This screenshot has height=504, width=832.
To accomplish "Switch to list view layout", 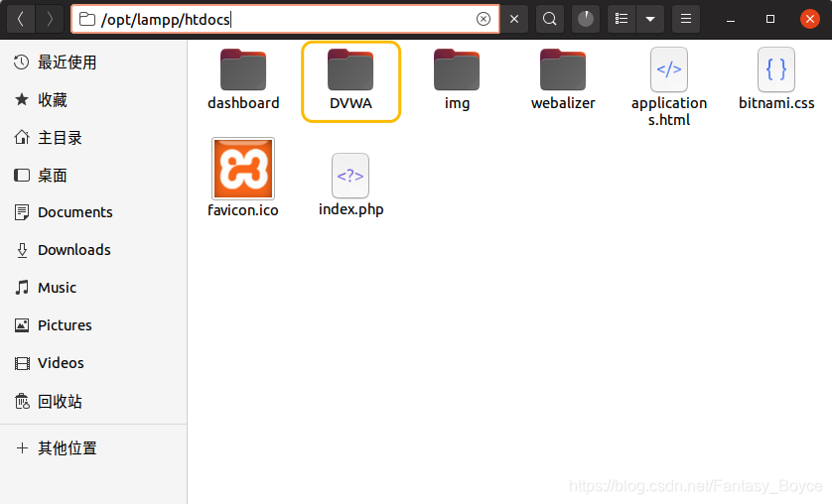I will pyautogui.click(x=622, y=19).
